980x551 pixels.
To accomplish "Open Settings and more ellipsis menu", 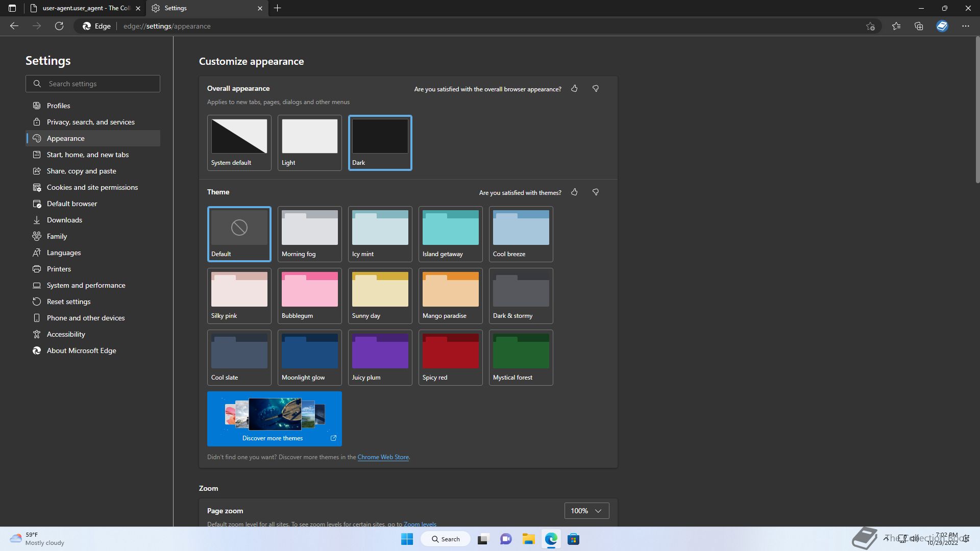I will pyautogui.click(x=965, y=26).
